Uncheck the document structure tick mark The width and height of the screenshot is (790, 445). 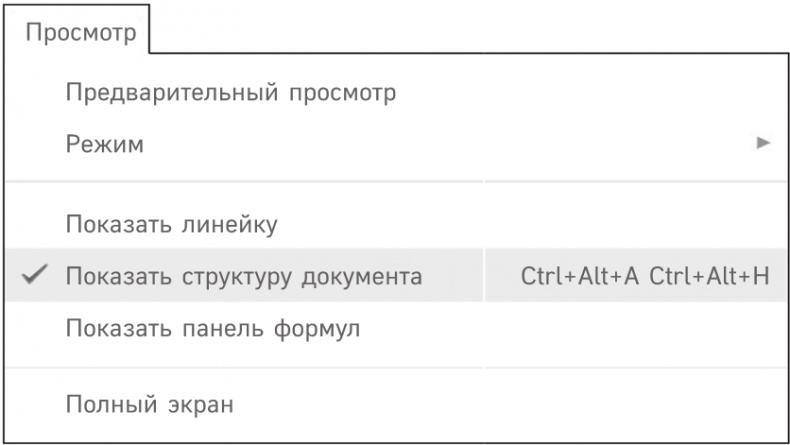pos(35,275)
